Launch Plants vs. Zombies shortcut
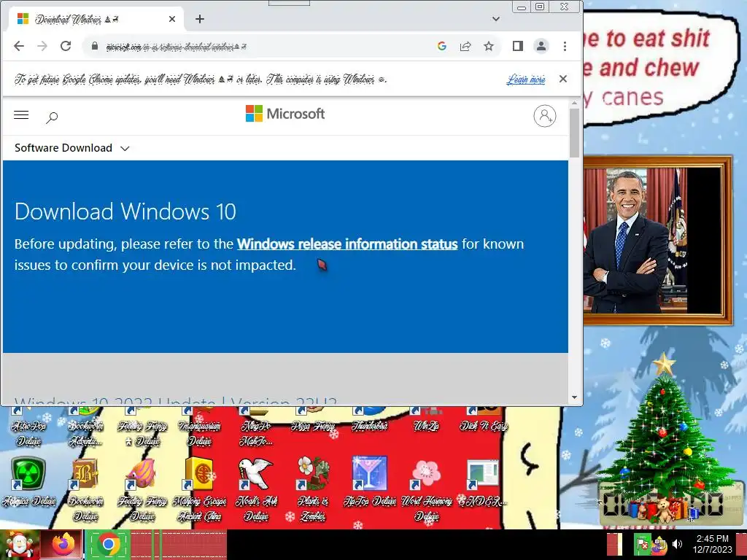Viewport: 747px width, 560px height. click(x=313, y=489)
